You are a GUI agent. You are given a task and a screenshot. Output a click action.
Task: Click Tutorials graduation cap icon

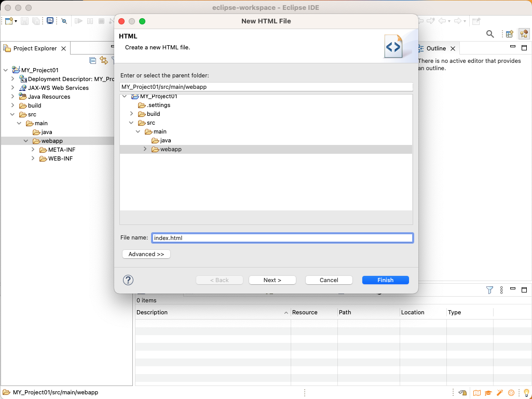pyautogui.click(x=488, y=393)
